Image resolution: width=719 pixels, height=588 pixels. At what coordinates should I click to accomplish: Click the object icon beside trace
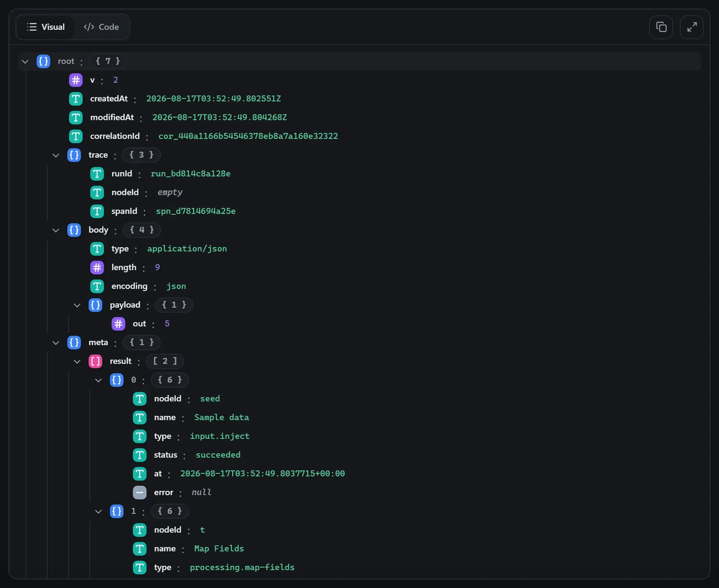point(74,155)
